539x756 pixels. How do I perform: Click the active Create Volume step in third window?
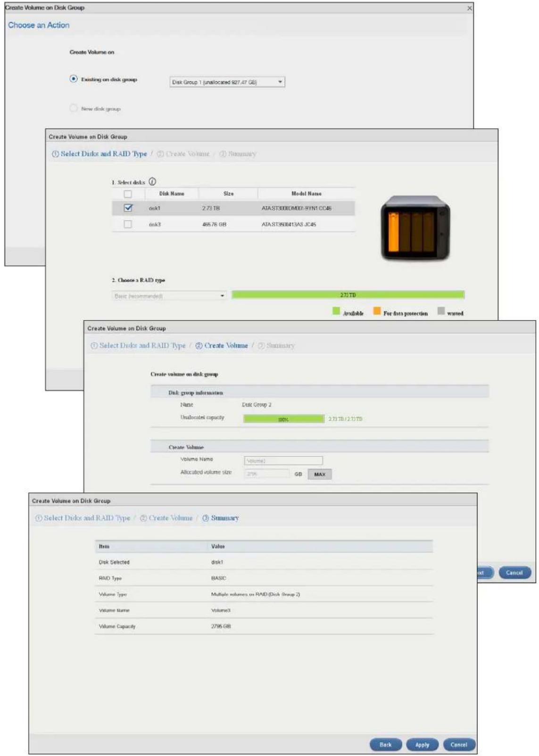point(222,345)
